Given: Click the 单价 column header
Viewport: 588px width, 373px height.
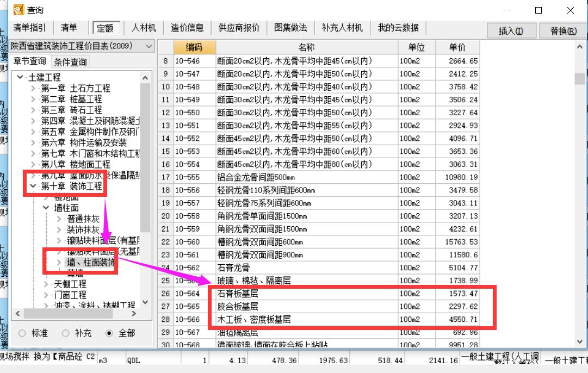Looking at the screenshot, I should click(x=457, y=47).
